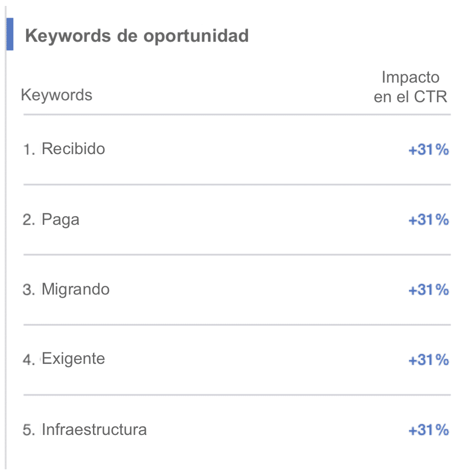Click rank number 1 in the list
Viewport: 463px width, 476px height.
(x=30, y=150)
